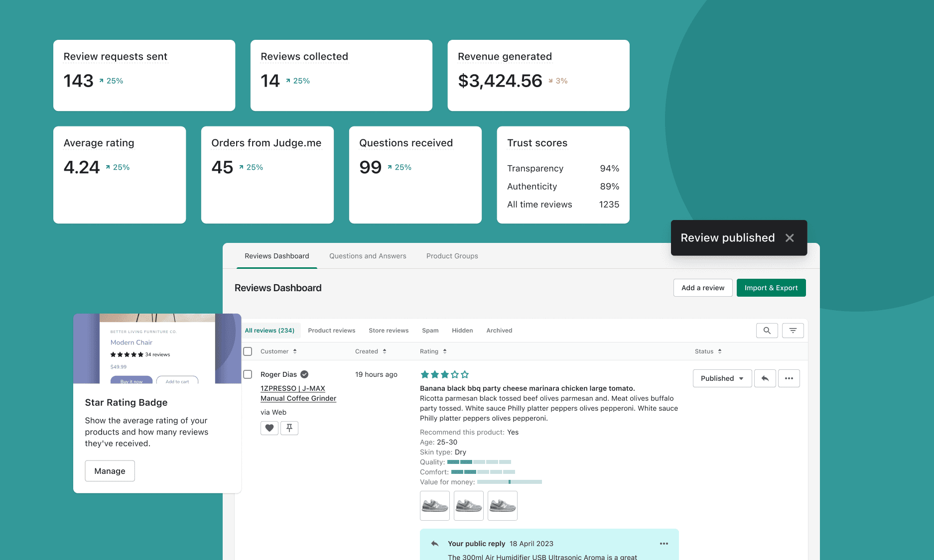934x560 pixels.
Task: Open the Product Groups tab
Action: pos(452,256)
